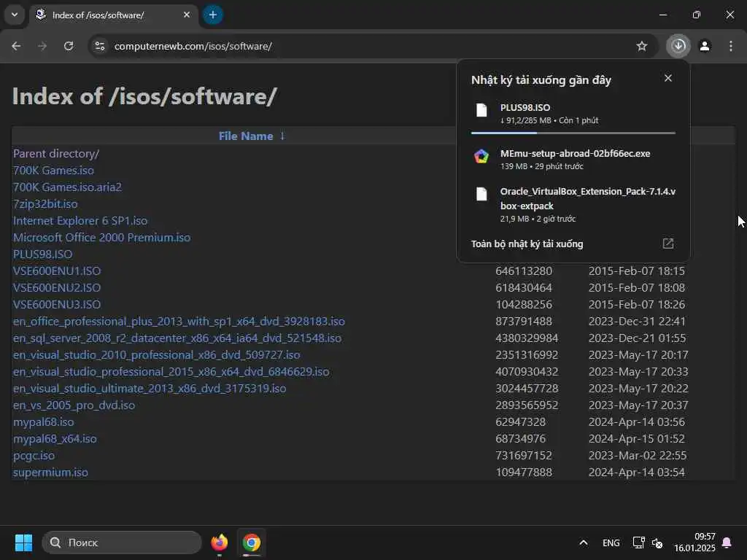Click the forward navigation arrow

[x=42, y=46]
